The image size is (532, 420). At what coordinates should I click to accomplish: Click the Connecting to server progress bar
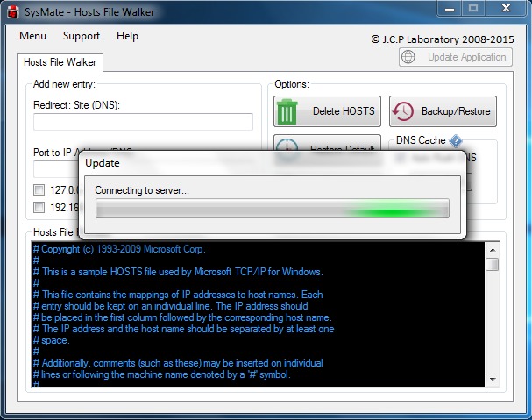pos(272,209)
